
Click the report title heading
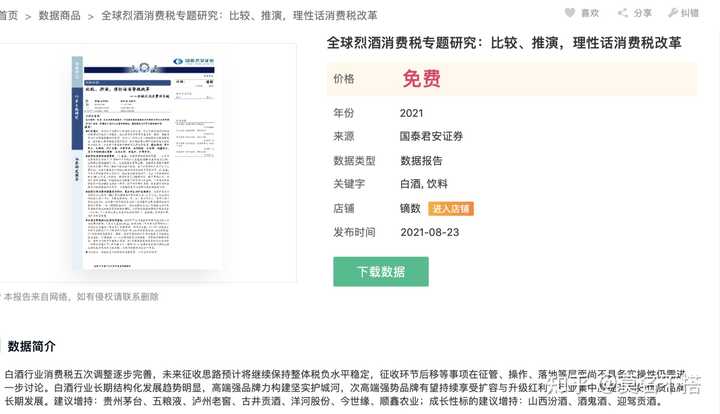point(504,43)
